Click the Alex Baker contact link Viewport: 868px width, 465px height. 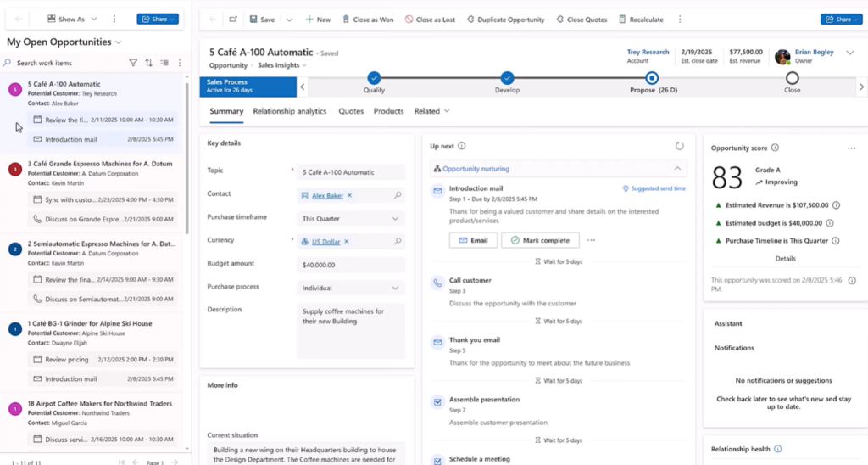327,196
